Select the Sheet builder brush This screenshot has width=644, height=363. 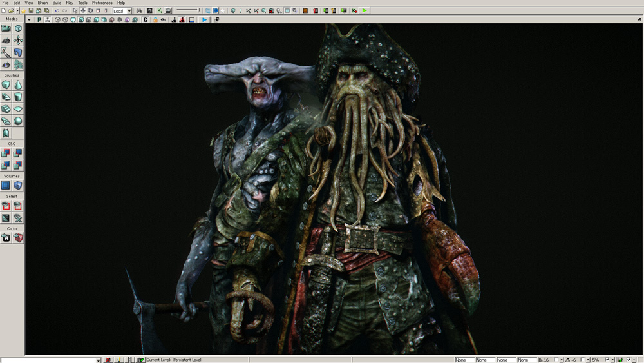click(18, 109)
